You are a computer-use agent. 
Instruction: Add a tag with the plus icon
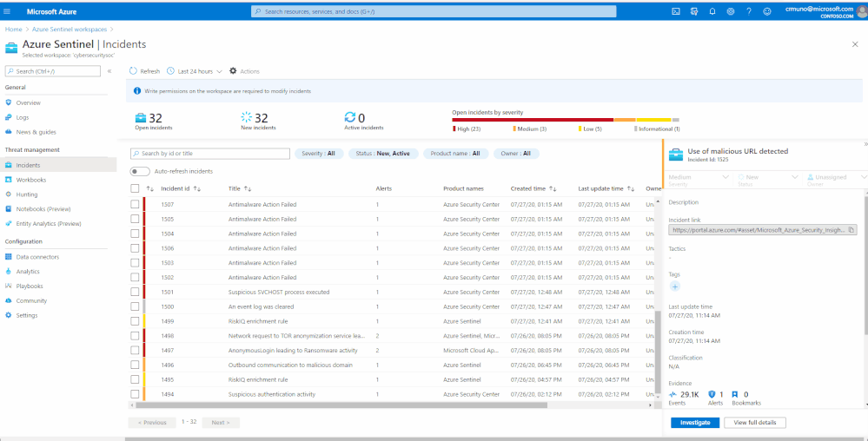[x=675, y=286]
